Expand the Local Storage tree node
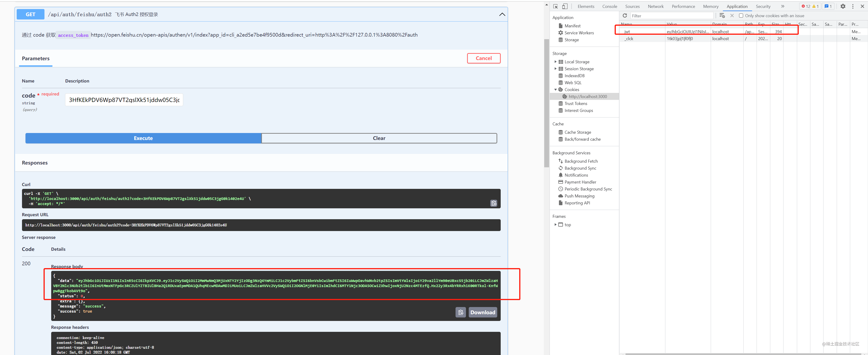The height and width of the screenshot is (355, 868). pos(555,62)
